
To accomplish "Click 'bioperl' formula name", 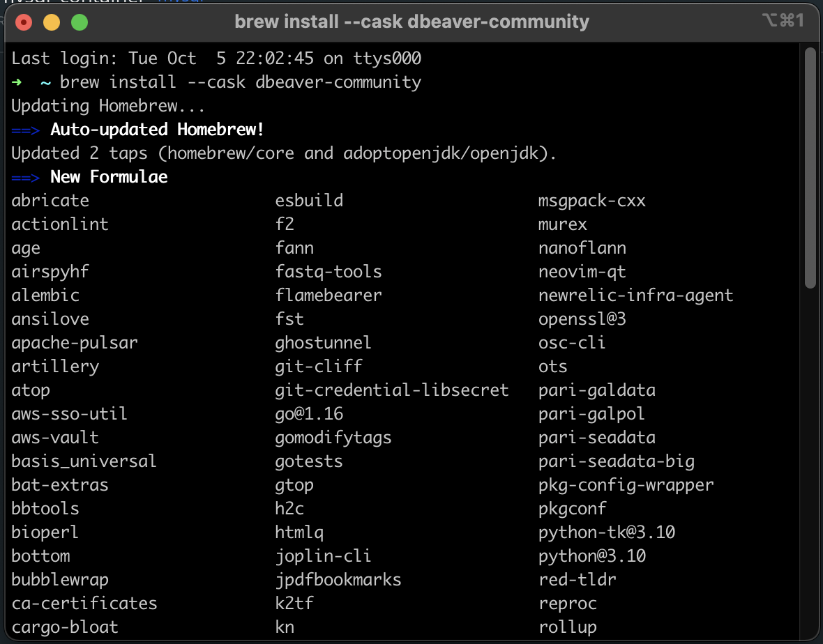I will (45, 532).
